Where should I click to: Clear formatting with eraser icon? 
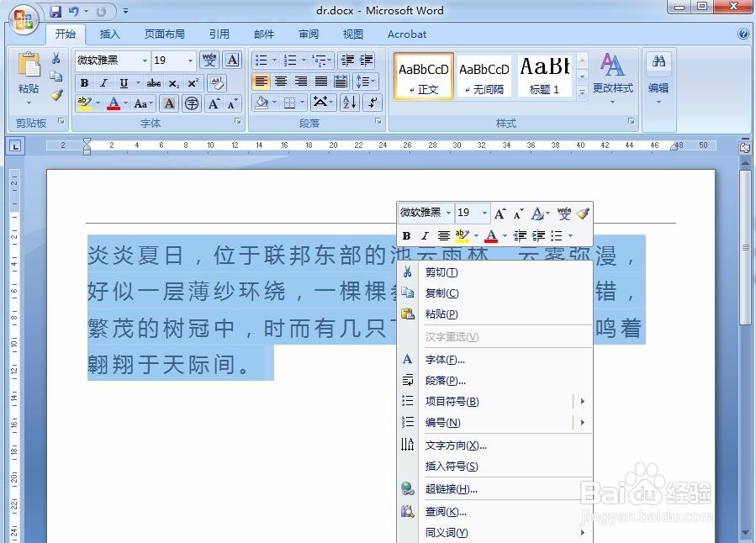[x=217, y=83]
